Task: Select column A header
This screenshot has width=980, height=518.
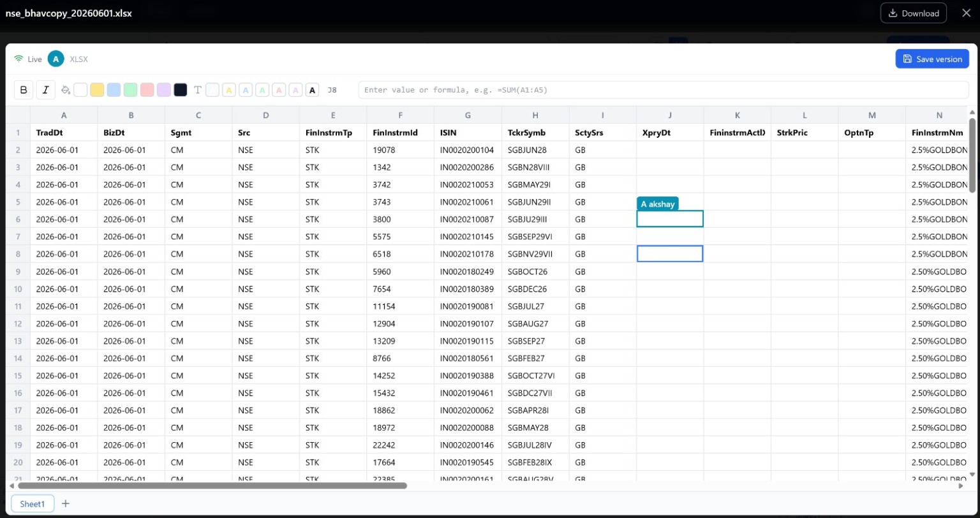Action: pos(64,115)
